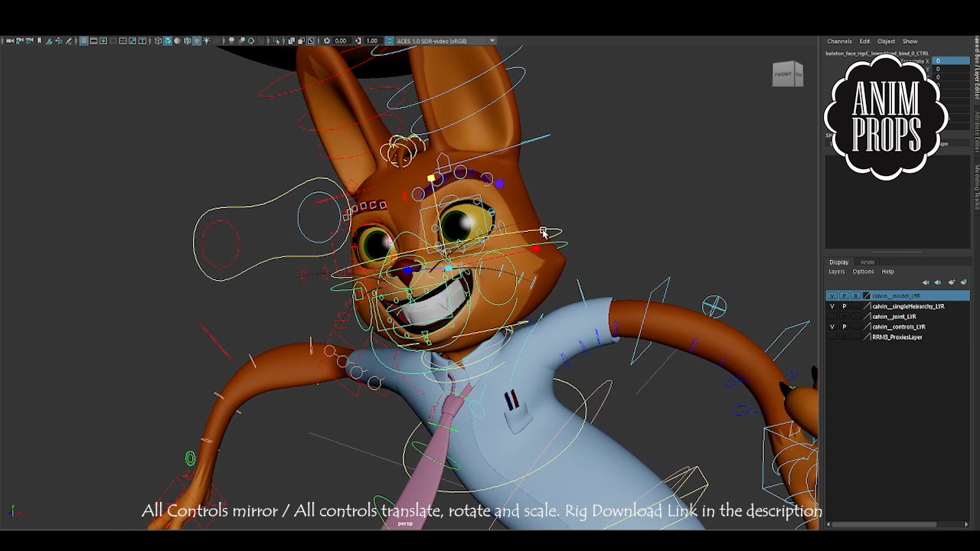Open the Channels menu
This screenshot has height=551, width=980.
click(839, 41)
